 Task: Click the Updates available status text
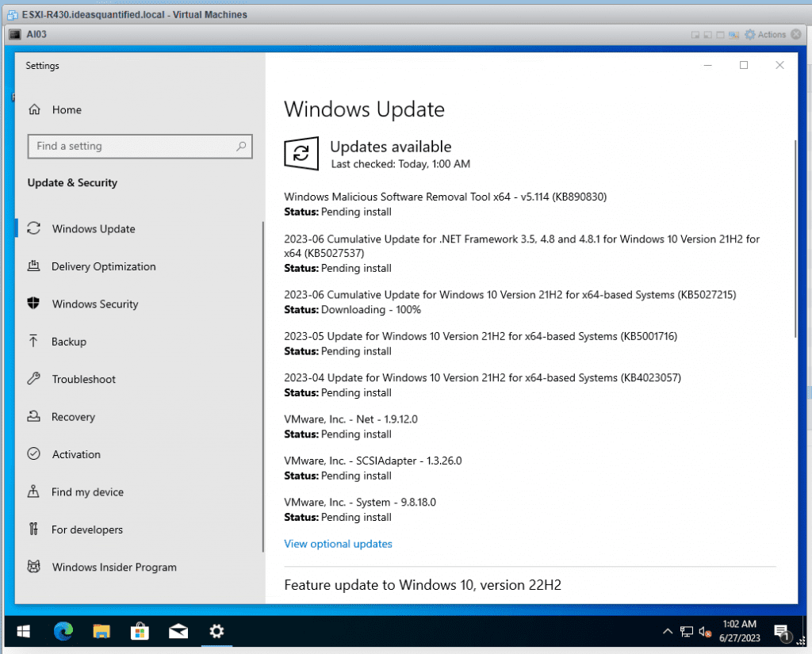pyautogui.click(x=390, y=147)
